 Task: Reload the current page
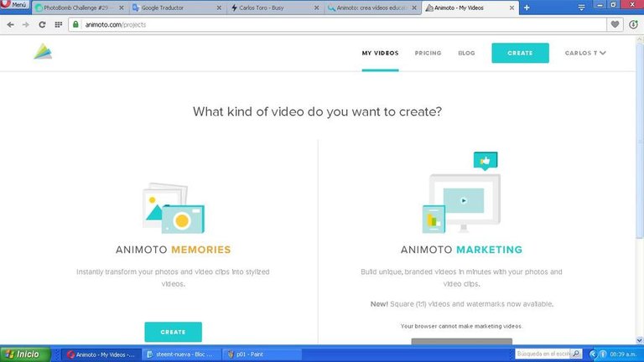point(42,24)
